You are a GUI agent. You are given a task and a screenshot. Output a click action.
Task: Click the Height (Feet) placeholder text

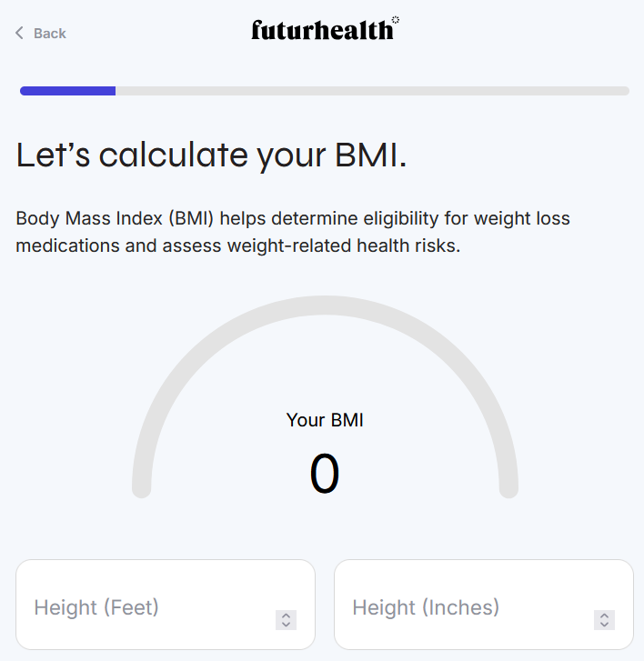tap(96, 607)
